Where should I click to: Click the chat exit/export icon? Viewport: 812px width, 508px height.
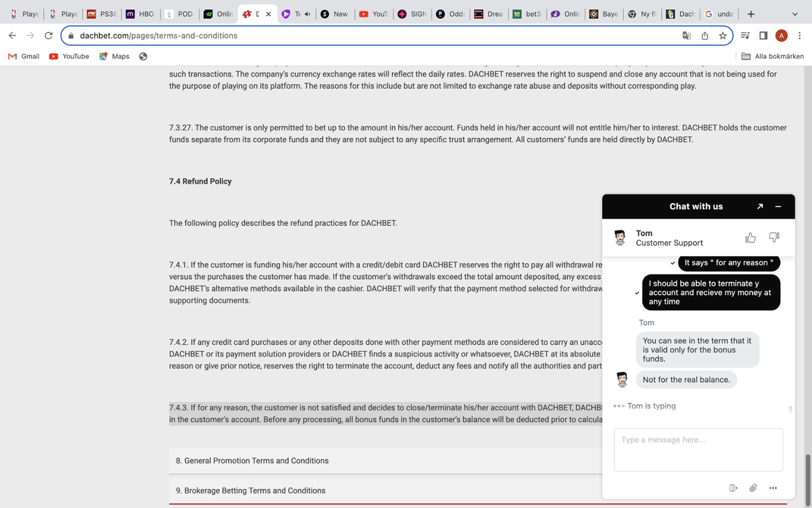pos(734,488)
